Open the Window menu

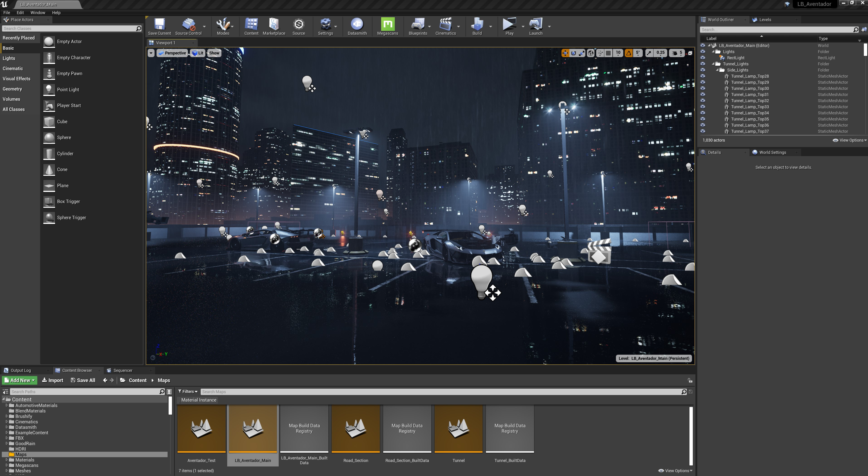[x=37, y=12]
